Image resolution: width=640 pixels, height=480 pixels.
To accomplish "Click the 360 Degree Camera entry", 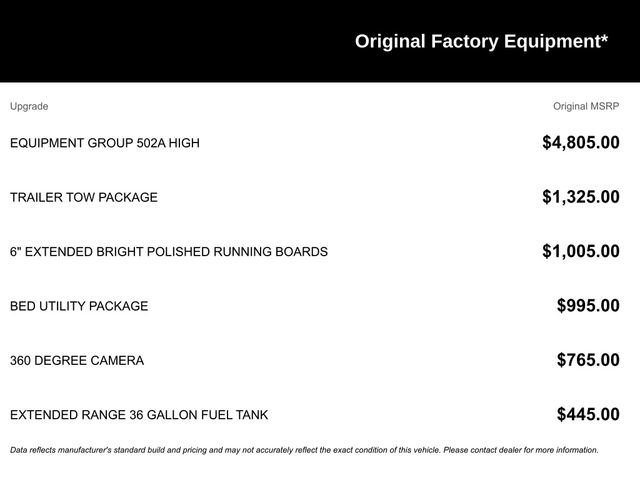I will click(77, 360).
